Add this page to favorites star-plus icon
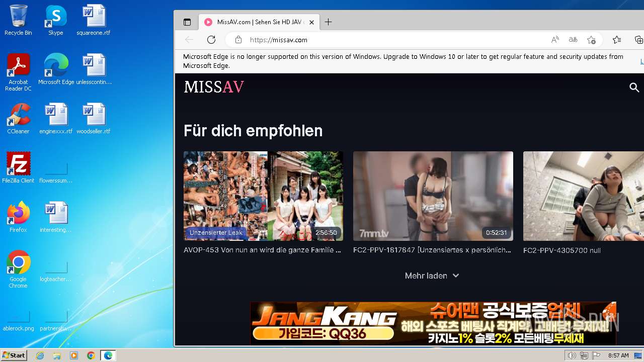 click(x=591, y=40)
